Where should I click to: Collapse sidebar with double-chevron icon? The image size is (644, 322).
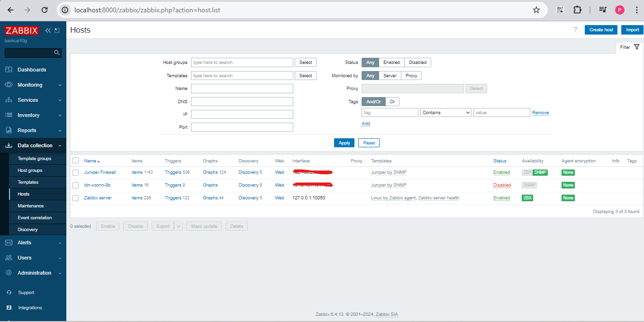coord(48,30)
